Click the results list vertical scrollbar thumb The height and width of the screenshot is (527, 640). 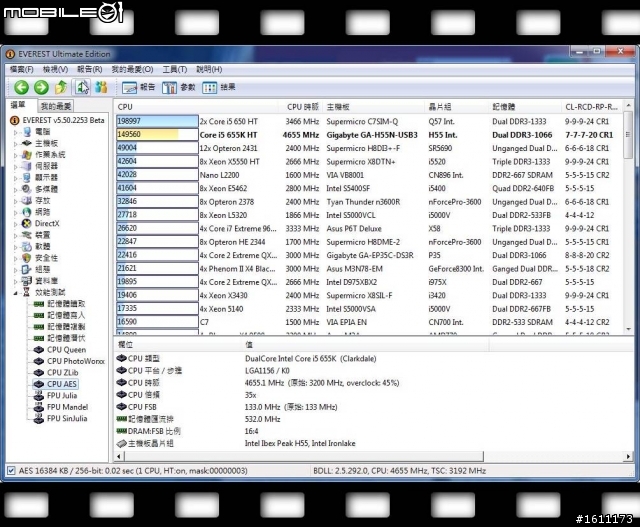(x=629, y=136)
